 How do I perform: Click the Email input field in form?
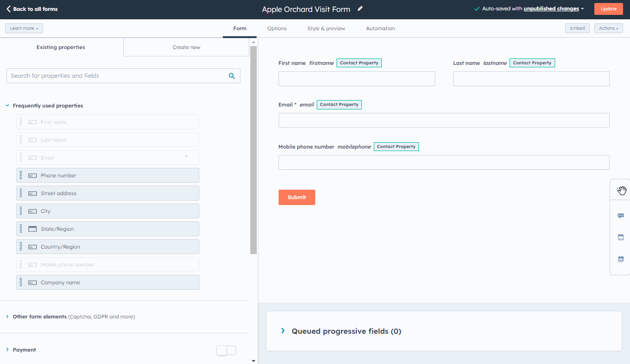point(444,120)
